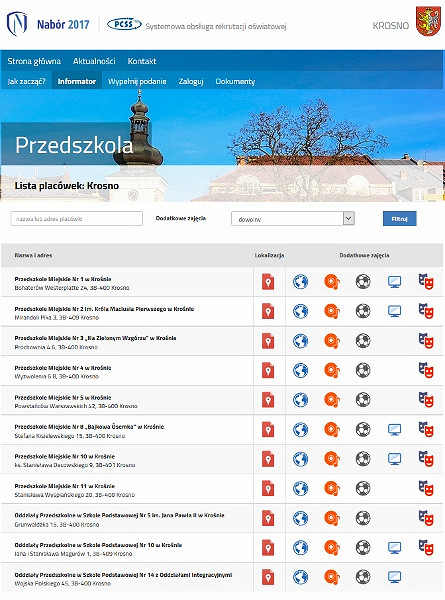The width and height of the screenshot is (445, 600).
Task: Click globe icon for Przedszkole Nr 3
Action: click(300, 341)
